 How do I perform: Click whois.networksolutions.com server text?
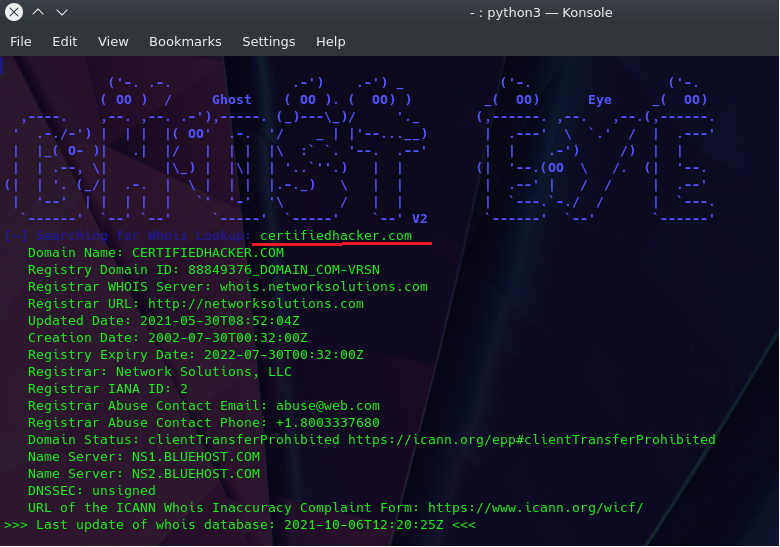(x=324, y=287)
